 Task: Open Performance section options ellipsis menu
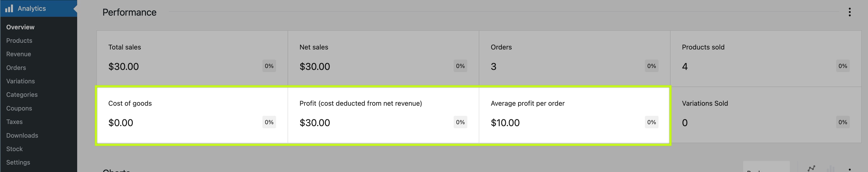pos(850,12)
